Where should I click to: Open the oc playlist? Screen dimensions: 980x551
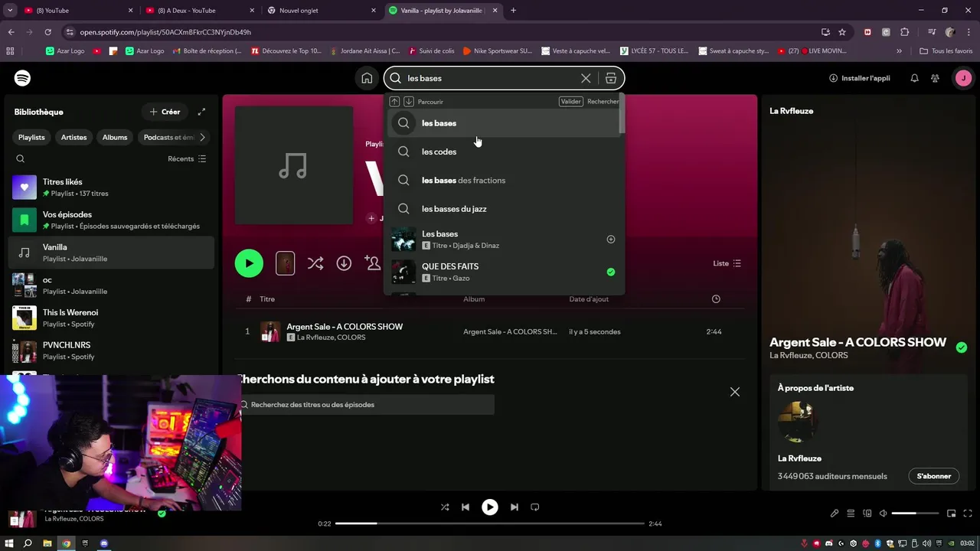pos(111,285)
